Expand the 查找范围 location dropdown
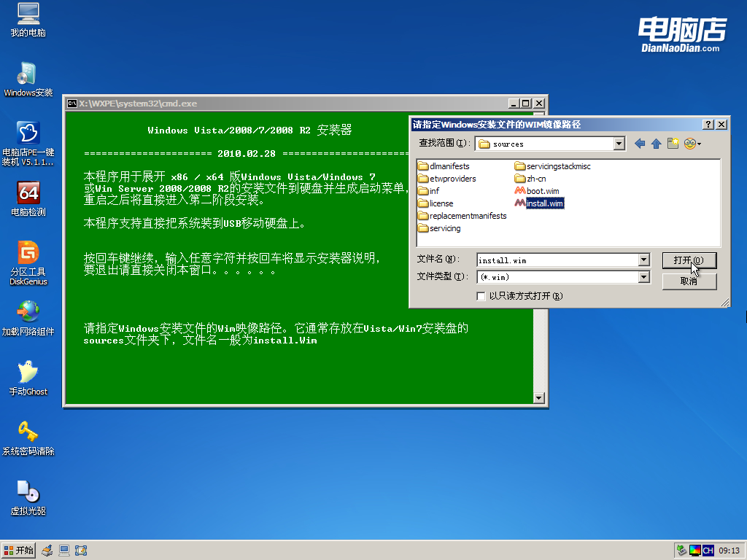The height and width of the screenshot is (560, 747). [619, 143]
